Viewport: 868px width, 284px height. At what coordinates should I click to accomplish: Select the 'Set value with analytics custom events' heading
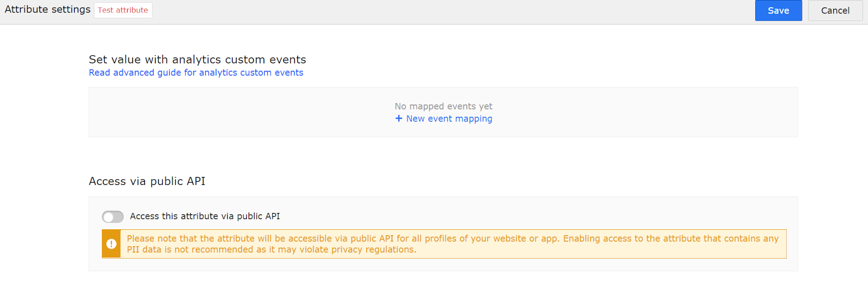click(197, 60)
